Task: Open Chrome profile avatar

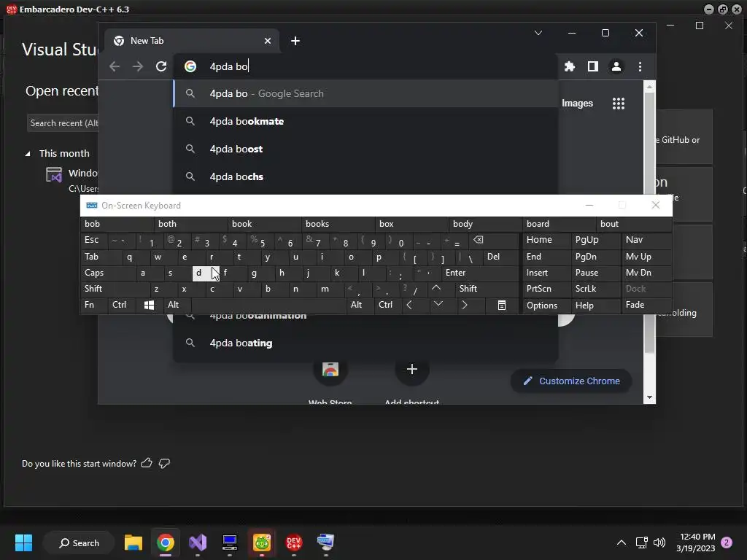Action: pos(616,66)
